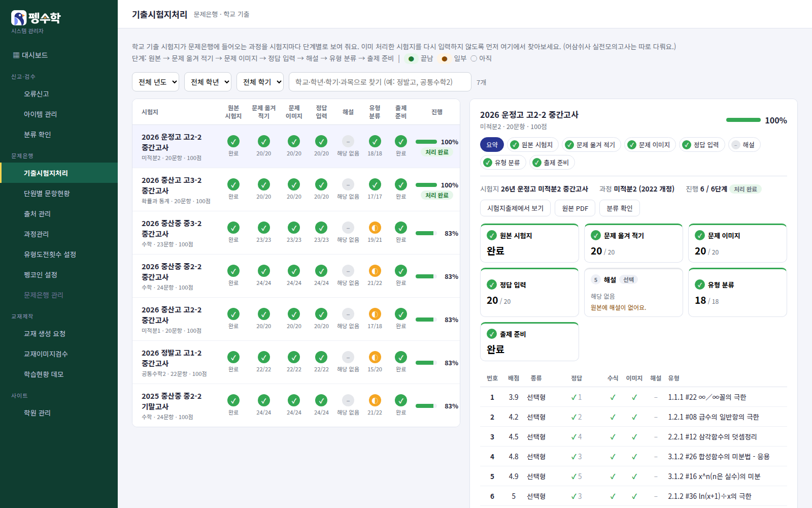Click the progress bar for 2026 중산중 중3-2
The height and width of the screenshot is (508, 812).
point(426,233)
